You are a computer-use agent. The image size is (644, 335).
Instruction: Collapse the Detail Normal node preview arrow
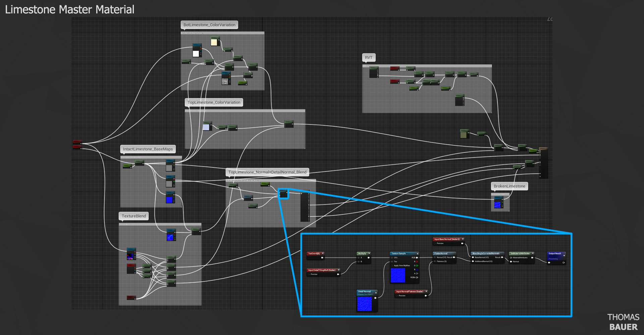click(376, 293)
